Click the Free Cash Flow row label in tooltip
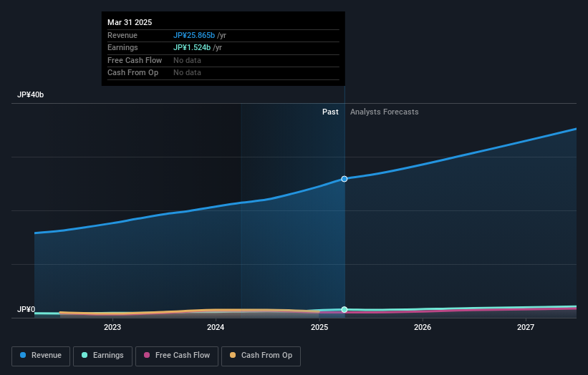588x375 pixels. click(135, 60)
